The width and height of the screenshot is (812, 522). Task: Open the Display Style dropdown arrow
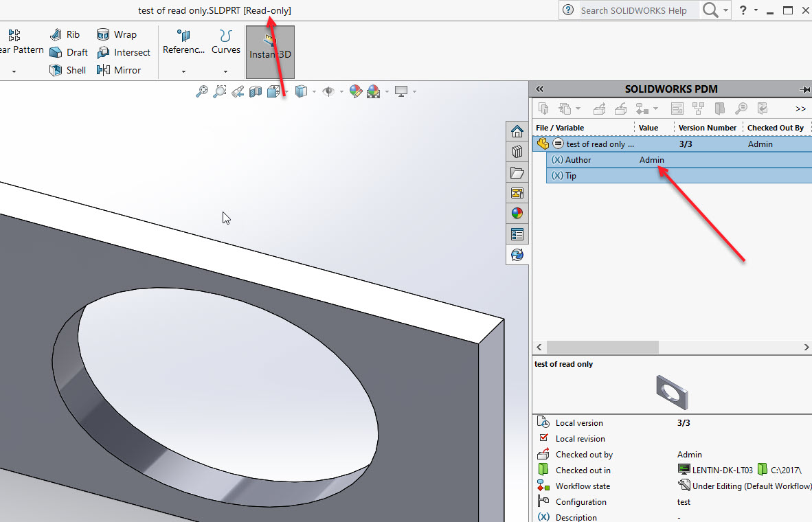point(314,91)
